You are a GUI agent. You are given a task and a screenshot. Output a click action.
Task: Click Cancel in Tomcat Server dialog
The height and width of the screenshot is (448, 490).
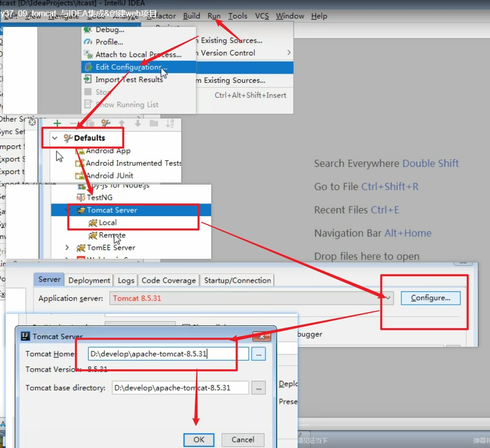click(243, 439)
